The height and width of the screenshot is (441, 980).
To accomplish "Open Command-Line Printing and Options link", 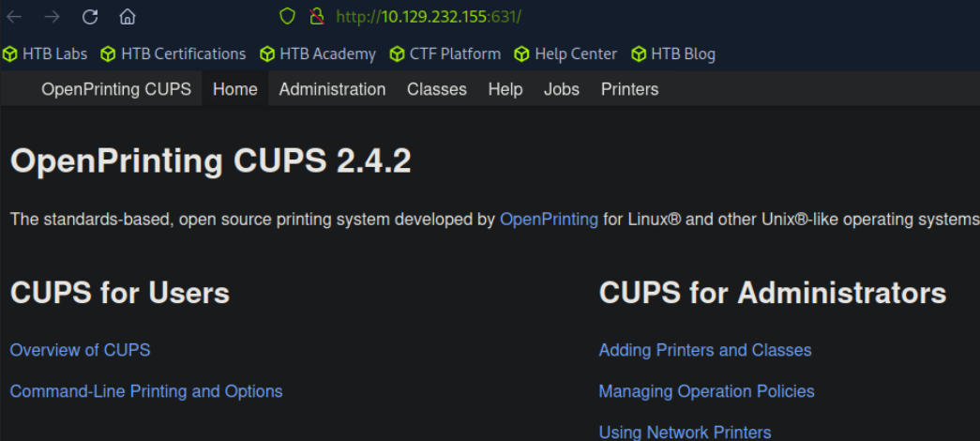I will click(x=146, y=391).
